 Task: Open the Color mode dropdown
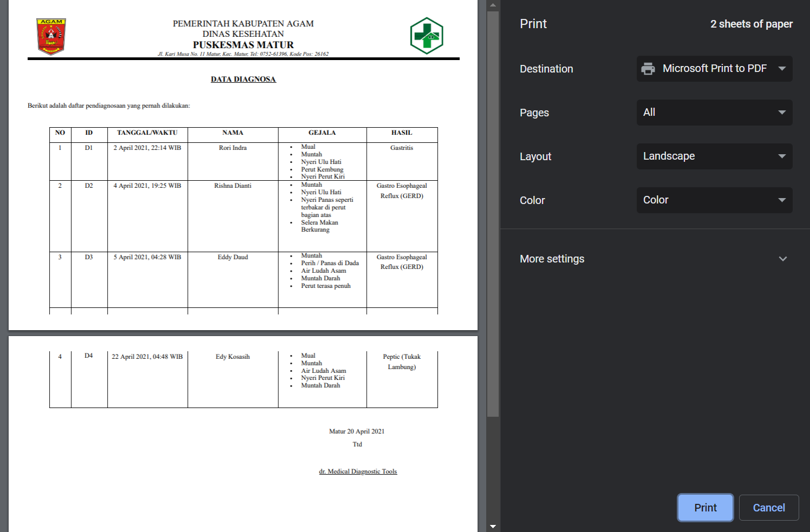714,200
